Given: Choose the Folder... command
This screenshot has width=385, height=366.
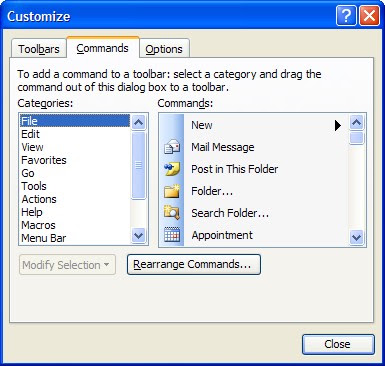Looking at the screenshot, I should 254,191.
